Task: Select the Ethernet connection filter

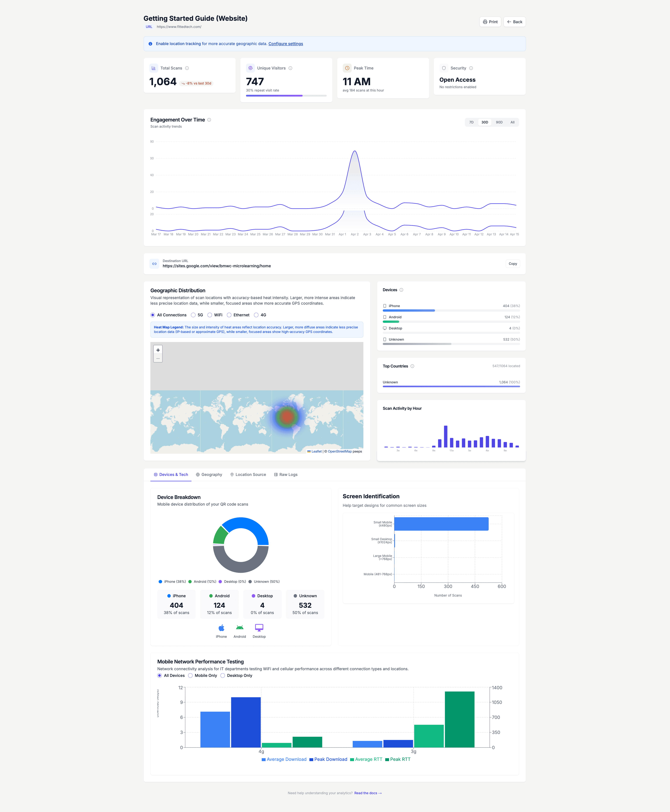Action: [229, 315]
